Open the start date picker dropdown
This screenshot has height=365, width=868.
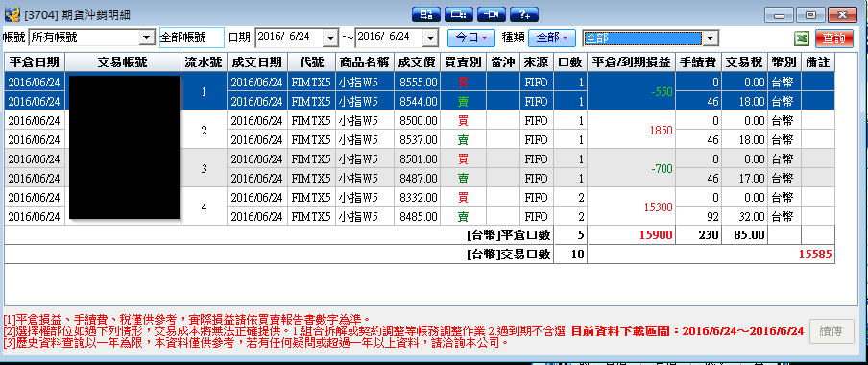click(x=330, y=37)
